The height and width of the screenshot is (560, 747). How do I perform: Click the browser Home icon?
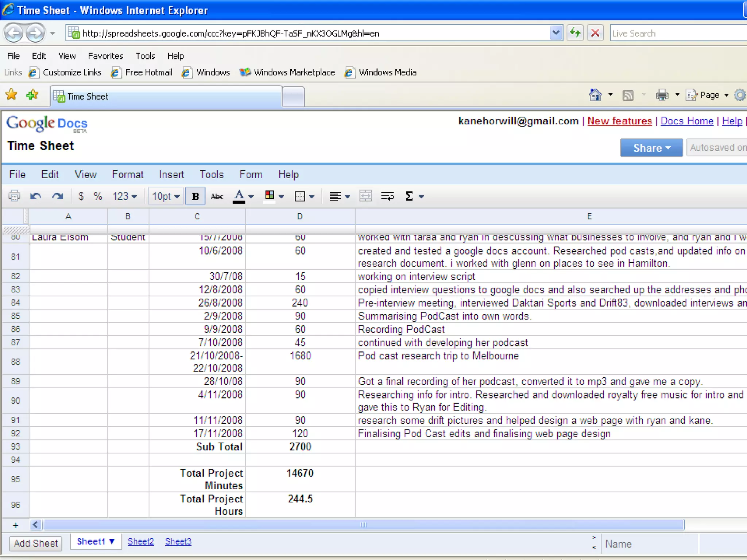click(595, 95)
